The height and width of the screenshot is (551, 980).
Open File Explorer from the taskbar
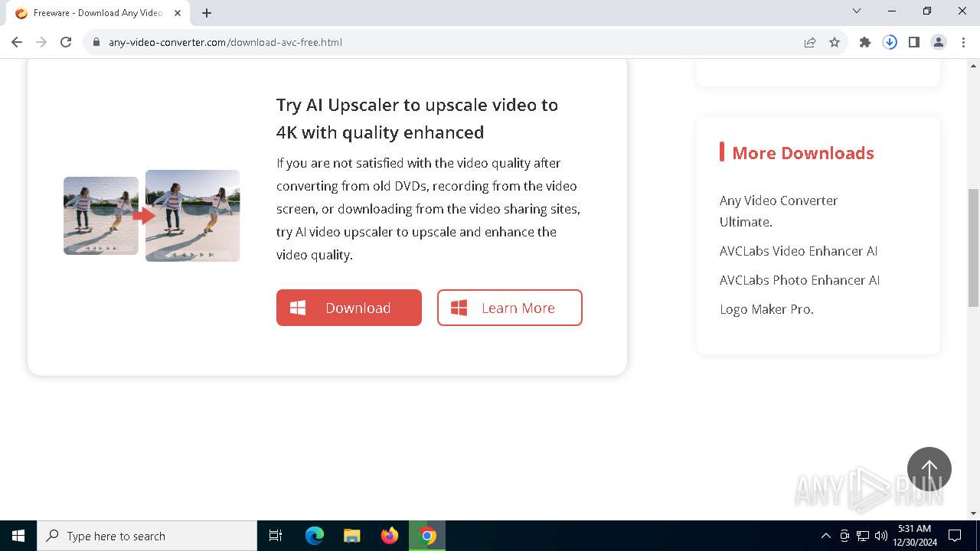(x=352, y=536)
